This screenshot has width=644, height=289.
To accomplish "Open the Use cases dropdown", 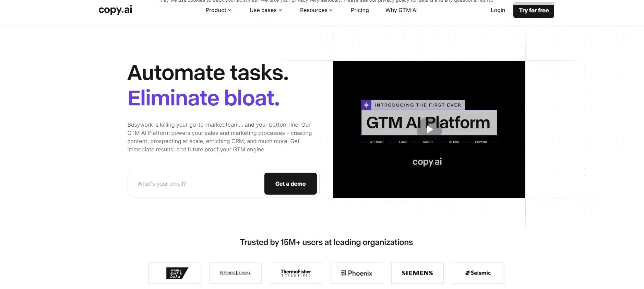I will [x=265, y=10].
